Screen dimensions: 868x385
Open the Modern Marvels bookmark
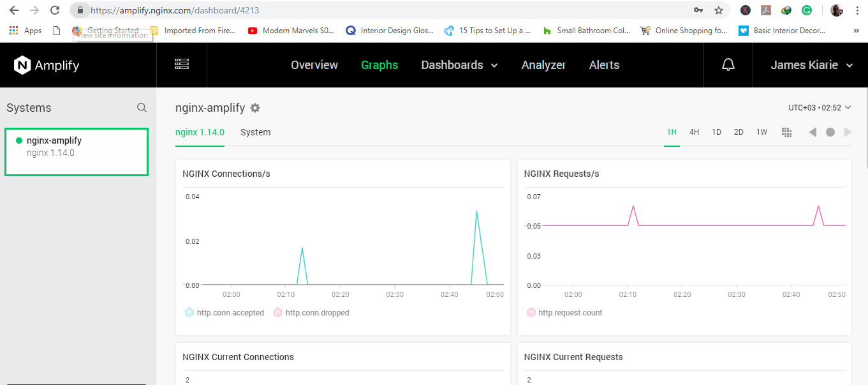coord(291,31)
